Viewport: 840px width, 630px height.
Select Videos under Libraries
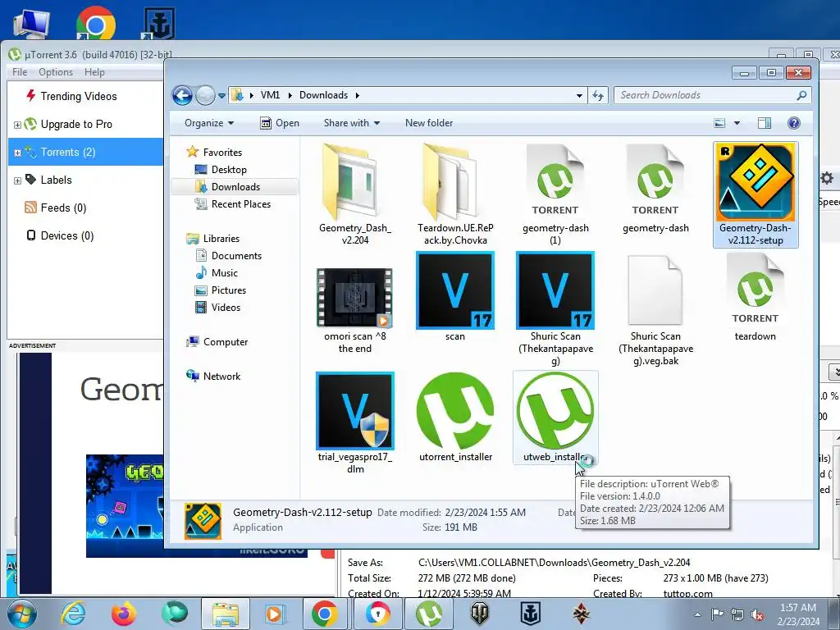(x=225, y=307)
